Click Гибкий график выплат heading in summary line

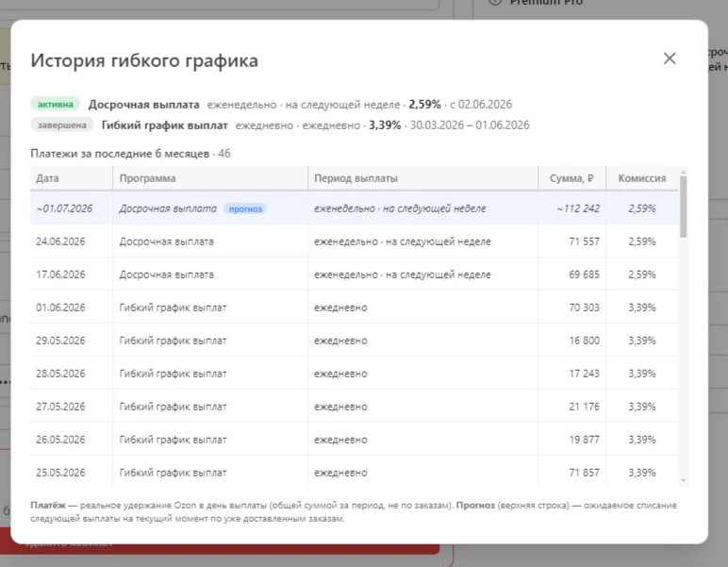(x=164, y=125)
